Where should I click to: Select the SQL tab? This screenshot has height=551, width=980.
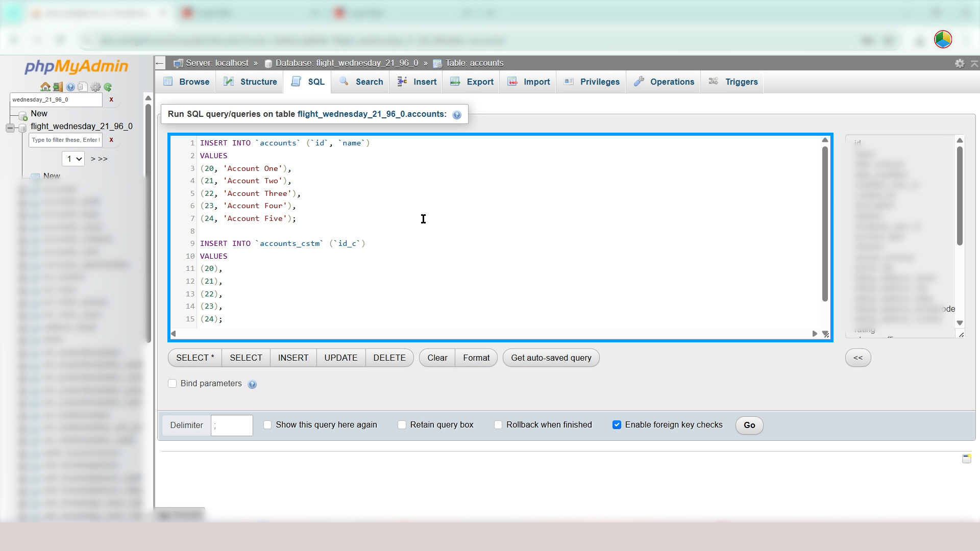307,82
